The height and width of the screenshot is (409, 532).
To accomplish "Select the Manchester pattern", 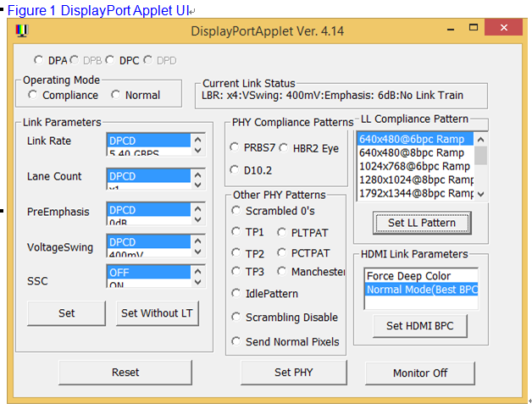I will 281,271.
